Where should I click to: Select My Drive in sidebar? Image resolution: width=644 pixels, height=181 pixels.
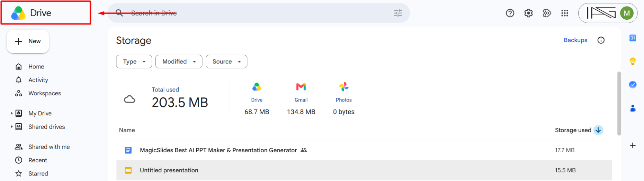[40, 113]
